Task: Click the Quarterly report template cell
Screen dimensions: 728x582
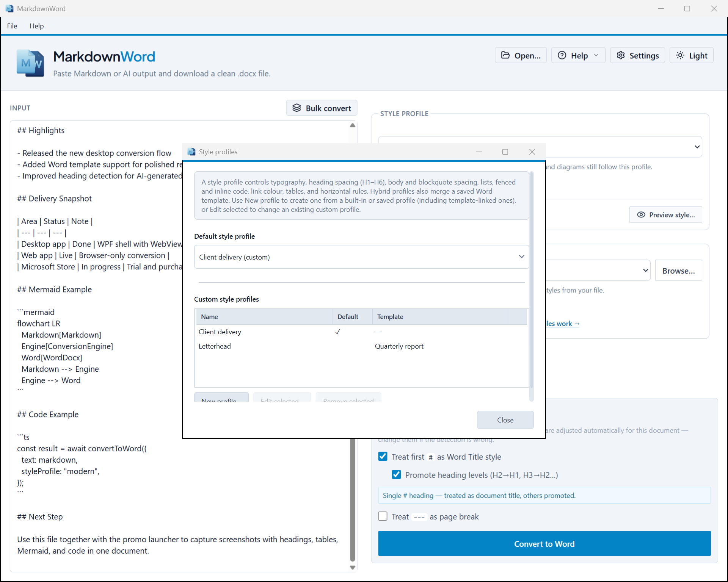Action: 399,346
